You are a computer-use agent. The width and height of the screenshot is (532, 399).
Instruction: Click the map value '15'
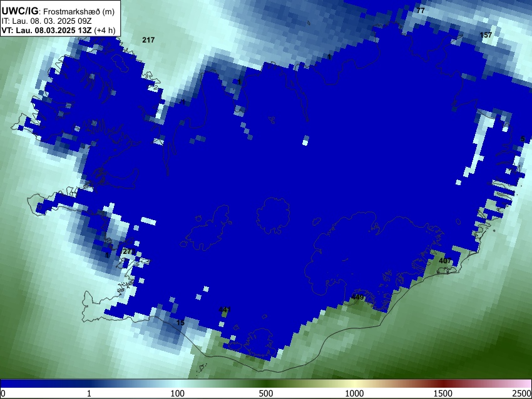pos(180,323)
